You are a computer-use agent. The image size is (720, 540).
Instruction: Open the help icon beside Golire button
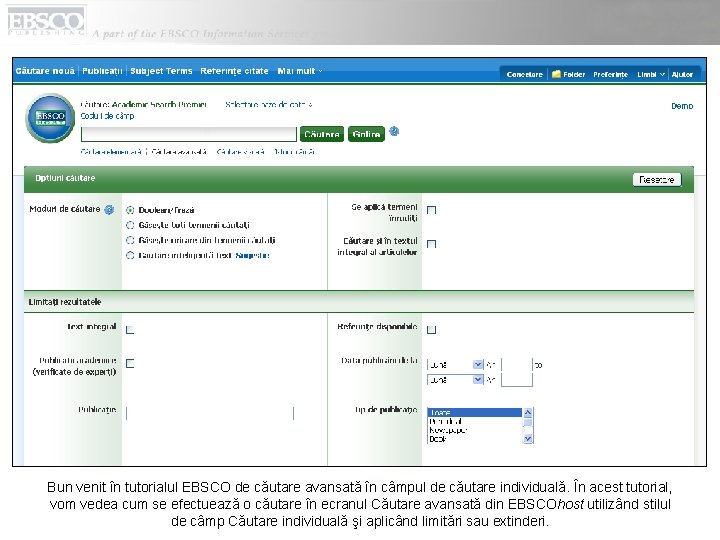(x=394, y=132)
